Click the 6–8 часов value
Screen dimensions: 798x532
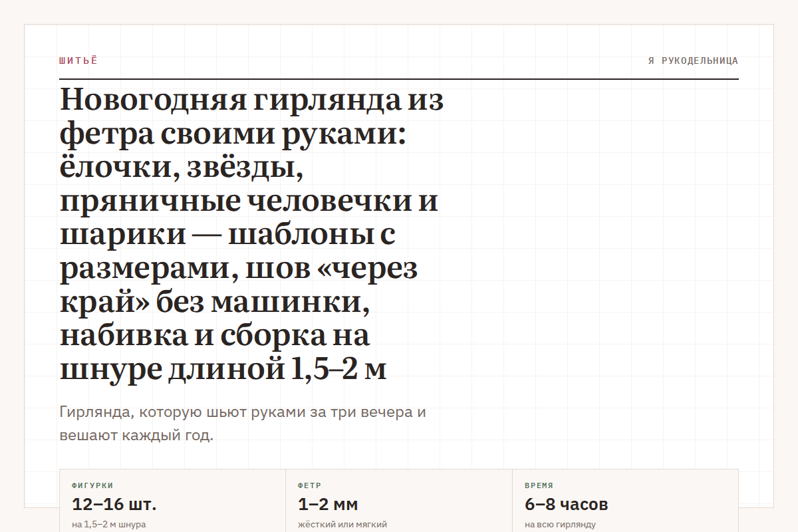(567, 504)
